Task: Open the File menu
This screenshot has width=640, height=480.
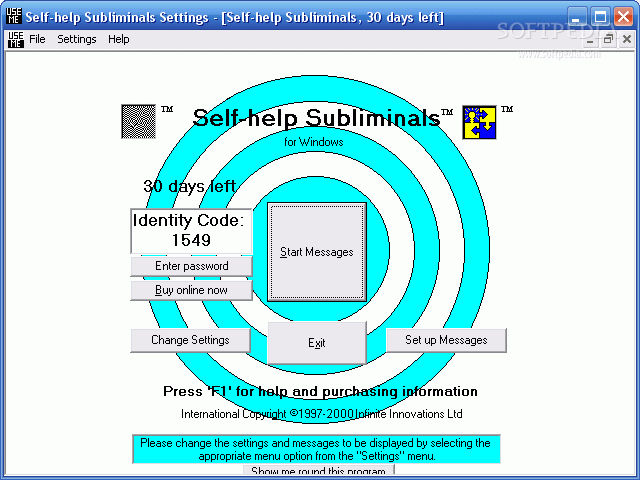Action: 37,39
